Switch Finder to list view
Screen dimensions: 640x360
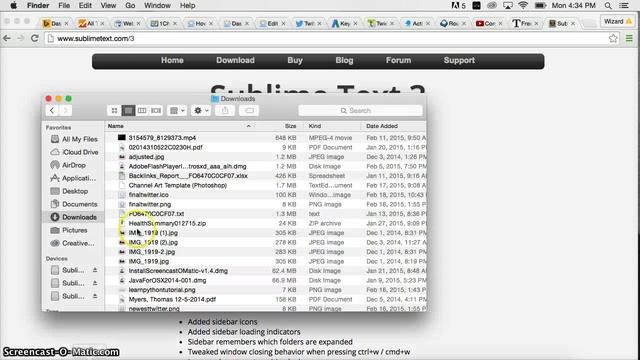(128, 111)
